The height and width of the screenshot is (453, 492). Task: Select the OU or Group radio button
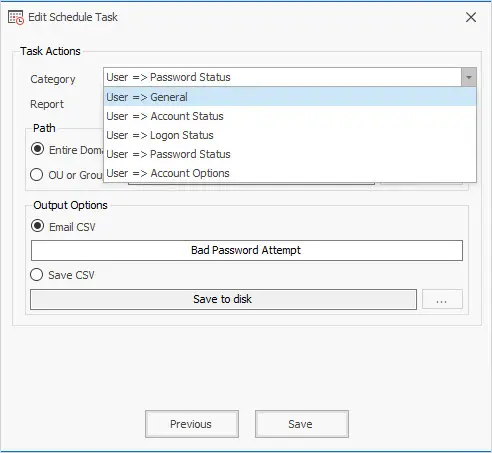point(37,174)
